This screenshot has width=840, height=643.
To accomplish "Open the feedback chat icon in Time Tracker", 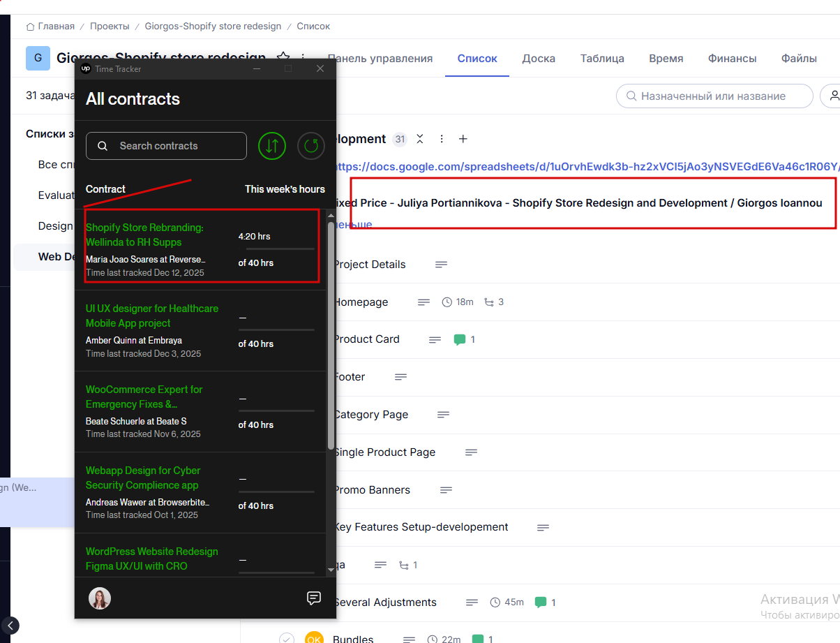I will click(314, 598).
